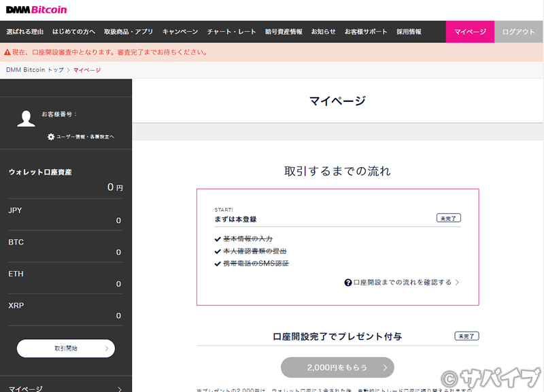Click the pink マイページ button in header
This screenshot has width=544, height=392.
(x=470, y=31)
